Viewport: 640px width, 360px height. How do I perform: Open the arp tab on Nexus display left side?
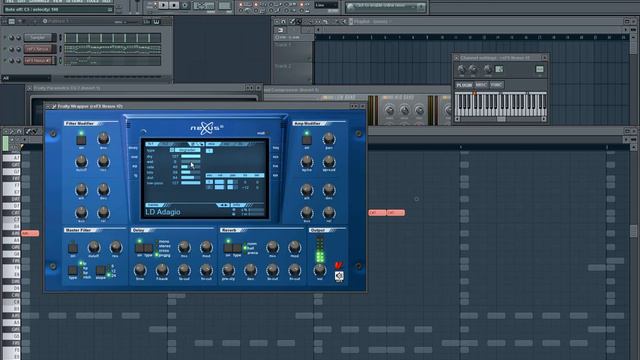click(x=134, y=167)
